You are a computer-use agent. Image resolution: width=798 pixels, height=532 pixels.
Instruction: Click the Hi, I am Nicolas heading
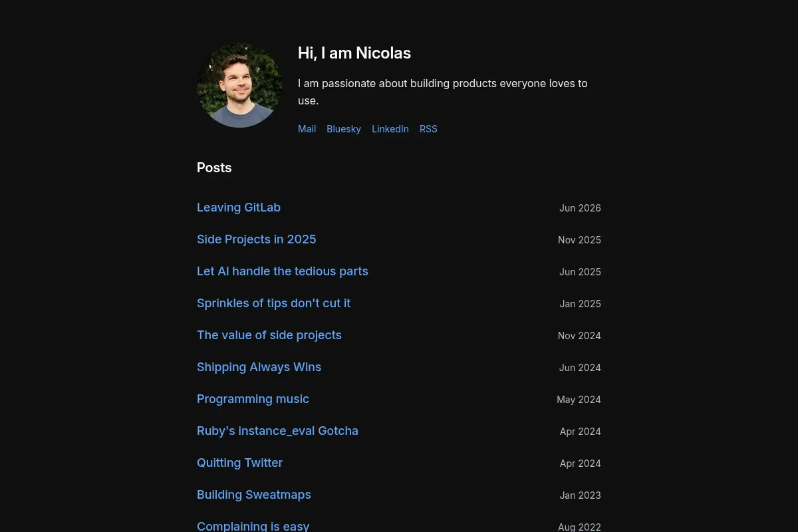pos(354,53)
